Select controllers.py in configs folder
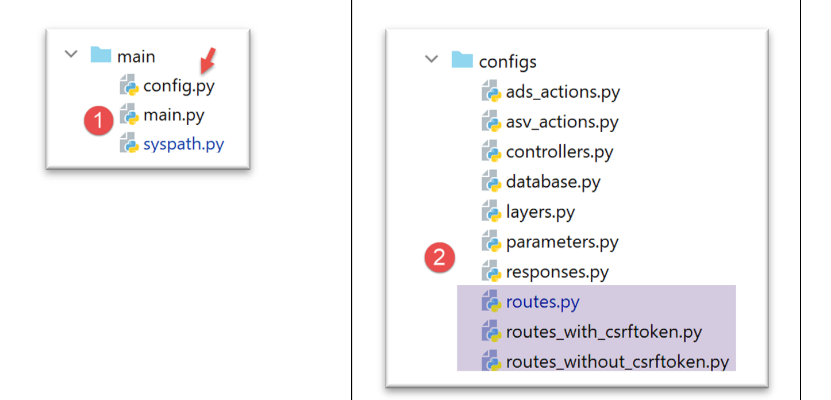The image size is (831, 400). [x=559, y=152]
